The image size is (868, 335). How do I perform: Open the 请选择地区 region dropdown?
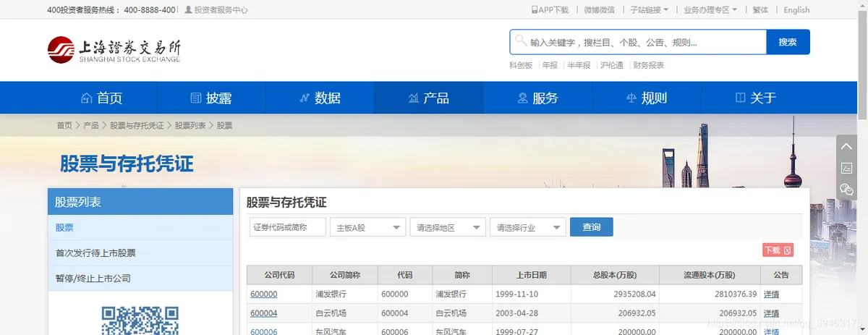click(448, 227)
